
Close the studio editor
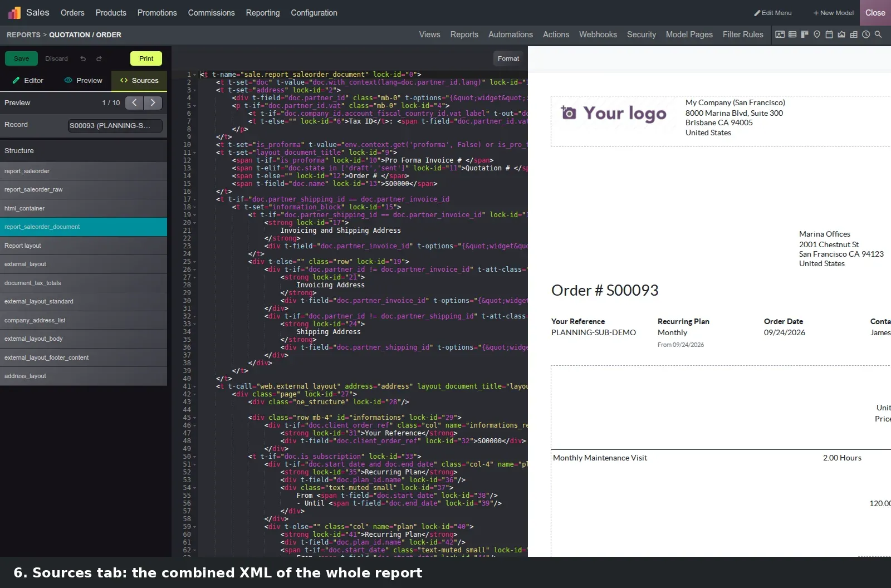(875, 13)
